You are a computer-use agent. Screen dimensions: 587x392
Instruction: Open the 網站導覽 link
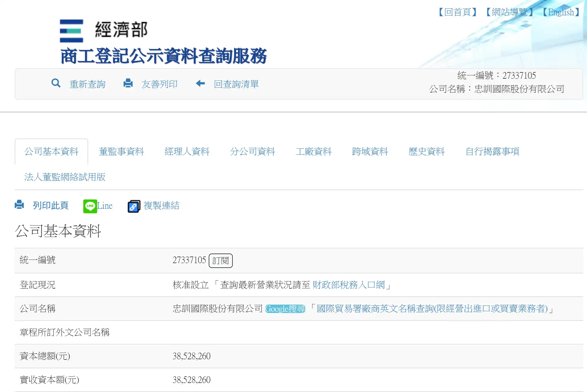click(x=510, y=12)
